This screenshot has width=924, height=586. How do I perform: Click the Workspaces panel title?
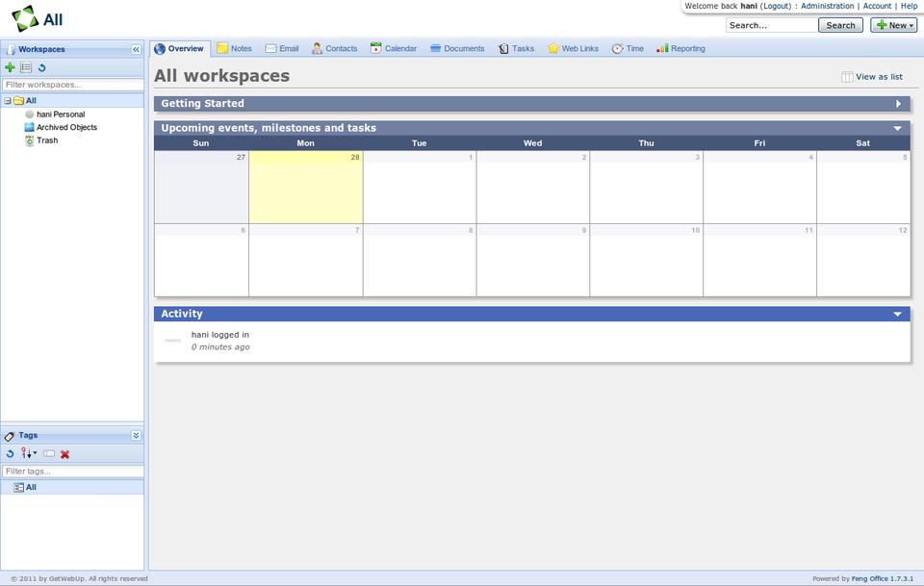[41, 49]
